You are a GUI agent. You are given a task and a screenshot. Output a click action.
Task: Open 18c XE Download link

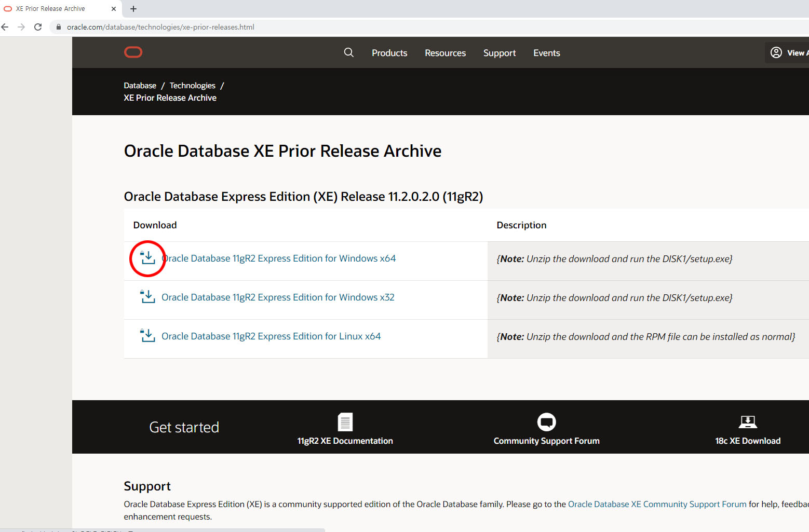click(x=748, y=441)
